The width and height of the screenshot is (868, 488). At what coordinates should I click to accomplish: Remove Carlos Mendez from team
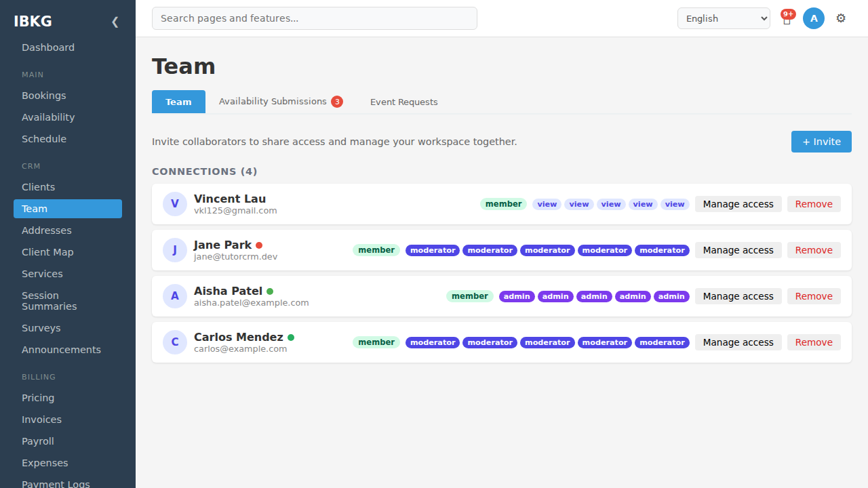[x=814, y=342]
